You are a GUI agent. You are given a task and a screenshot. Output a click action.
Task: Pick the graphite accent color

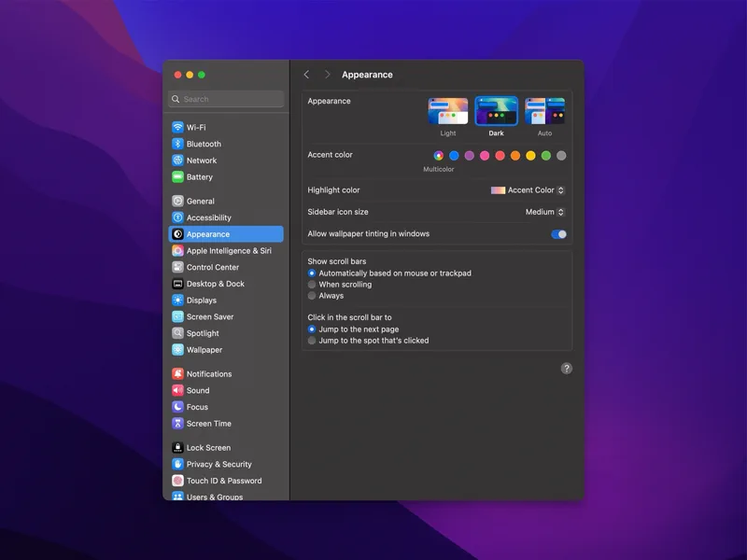click(561, 156)
